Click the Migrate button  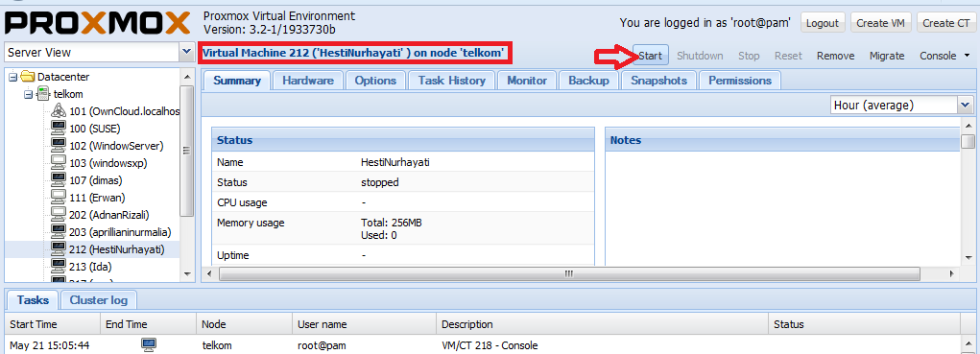point(887,56)
